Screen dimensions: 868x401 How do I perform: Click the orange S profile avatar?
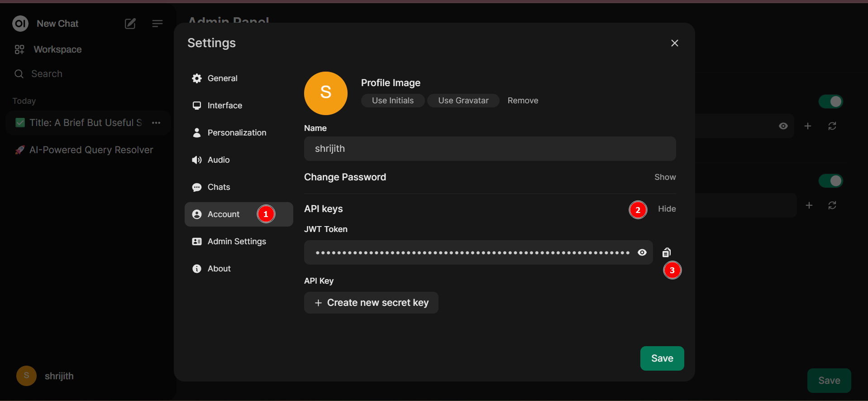pos(325,93)
